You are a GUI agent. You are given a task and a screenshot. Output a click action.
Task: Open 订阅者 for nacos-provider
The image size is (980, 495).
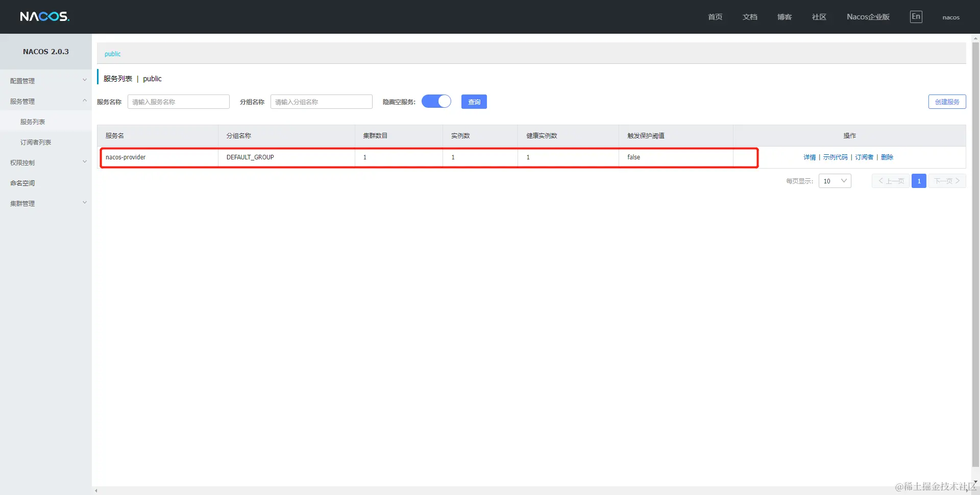[x=864, y=157]
